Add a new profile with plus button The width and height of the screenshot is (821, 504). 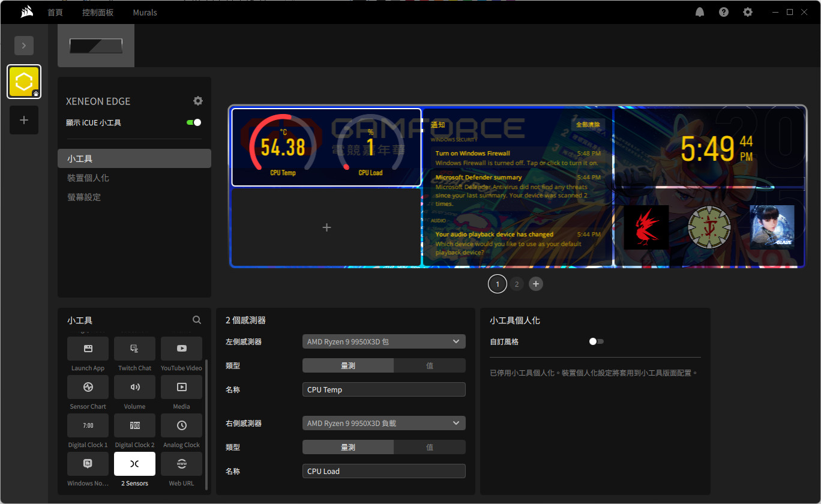pos(24,120)
